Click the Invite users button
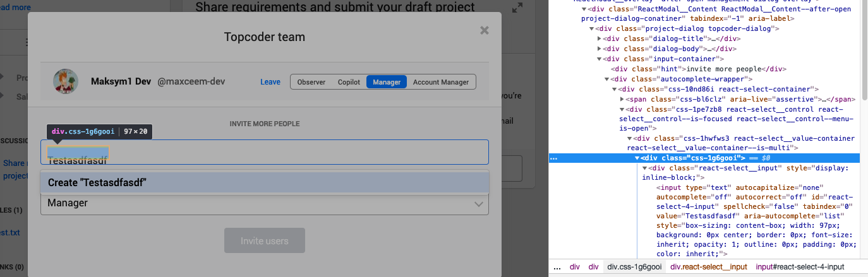Viewport: 868px width, 277px height. point(265,241)
